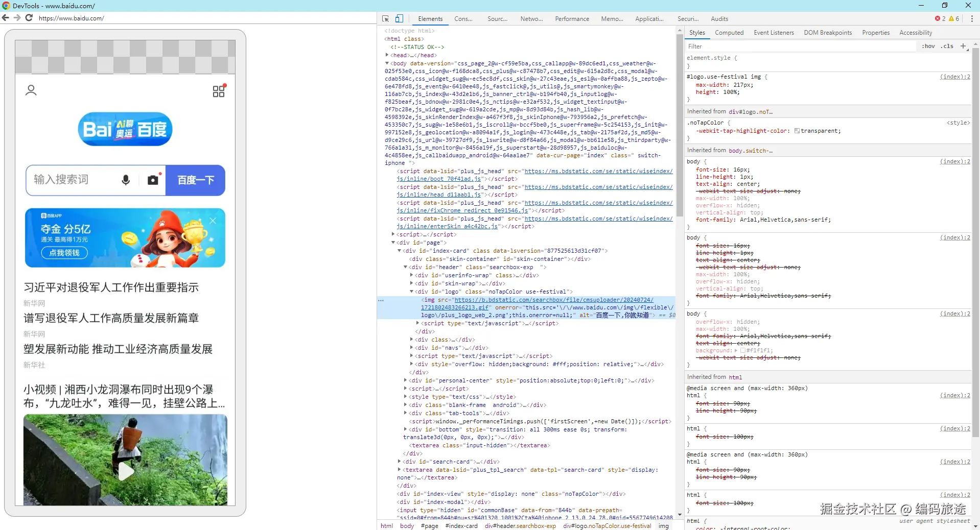
Task: Tap the camera image search icon
Action: point(153,180)
